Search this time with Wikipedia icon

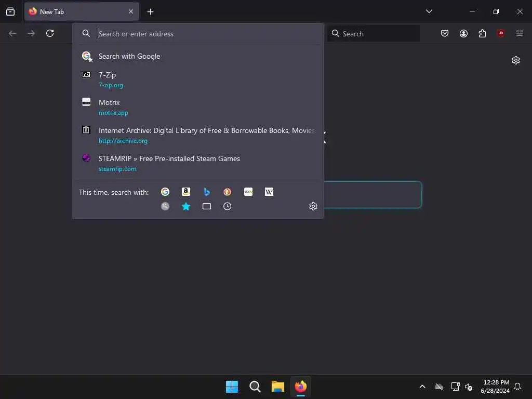click(269, 192)
